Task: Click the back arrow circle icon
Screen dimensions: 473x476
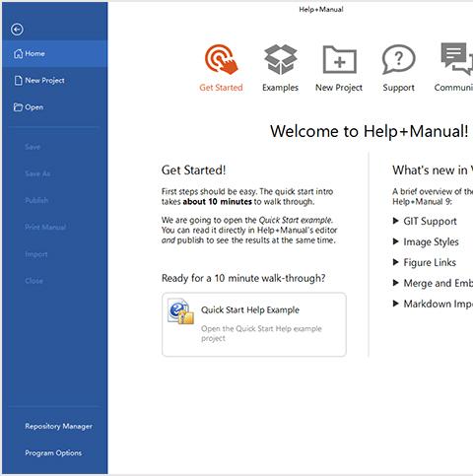Action: [x=17, y=30]
